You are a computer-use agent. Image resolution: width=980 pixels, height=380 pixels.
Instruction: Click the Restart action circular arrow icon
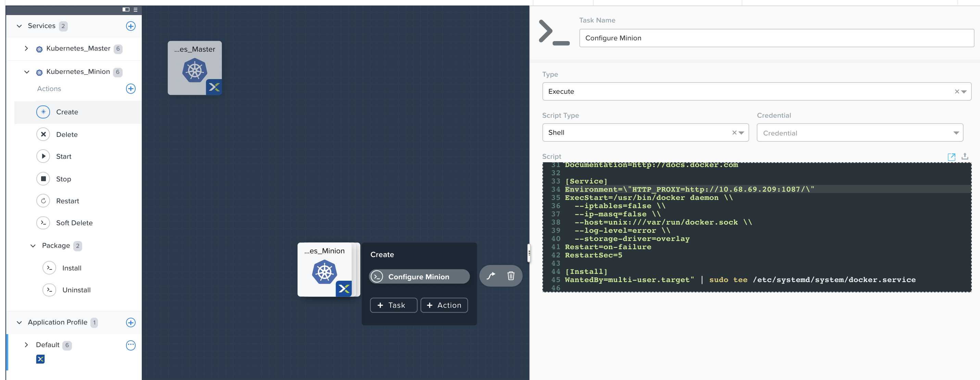click(43, 201)
